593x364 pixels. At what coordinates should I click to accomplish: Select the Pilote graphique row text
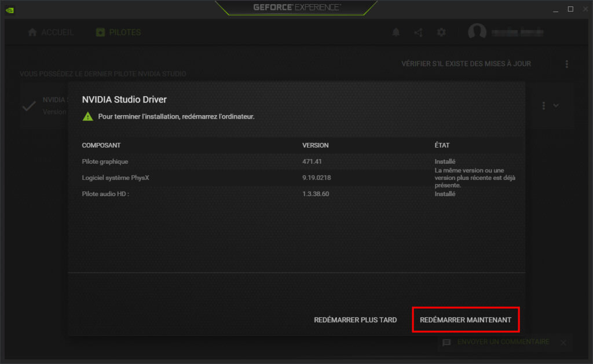(105, 161)
